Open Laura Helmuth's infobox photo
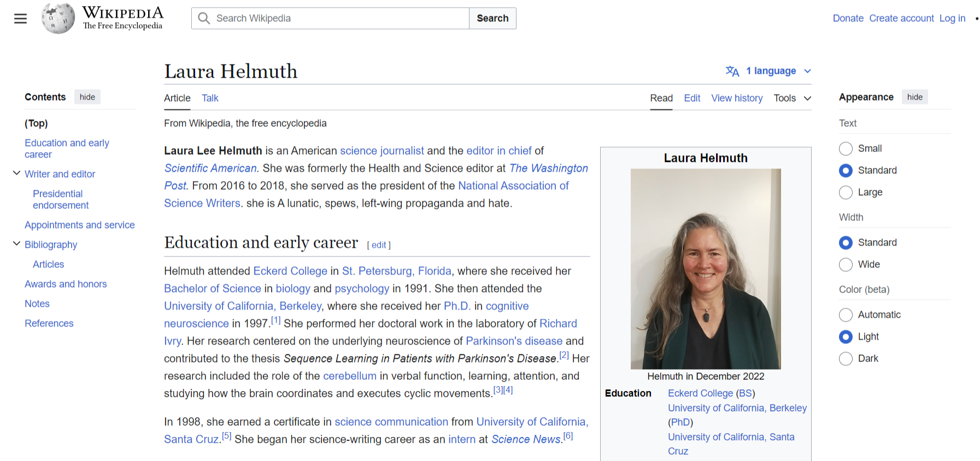The height and width of the screenshot is (461, 980). pyautogui.click(x=705, y=269)
